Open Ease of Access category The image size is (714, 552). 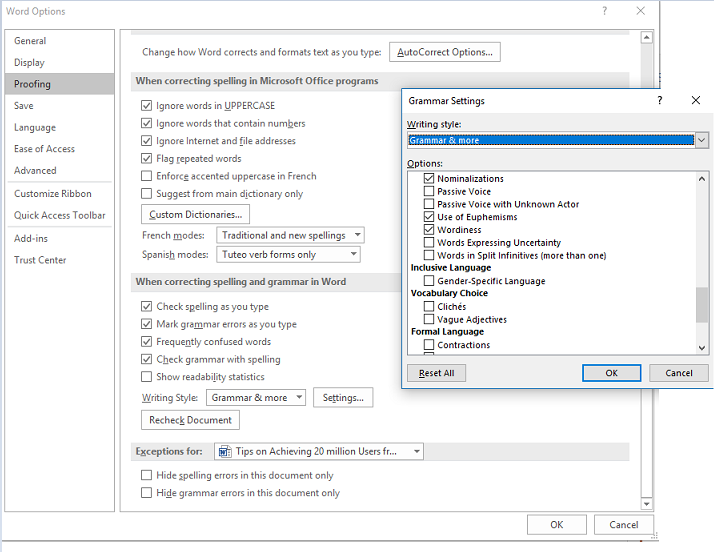[60, 148]
